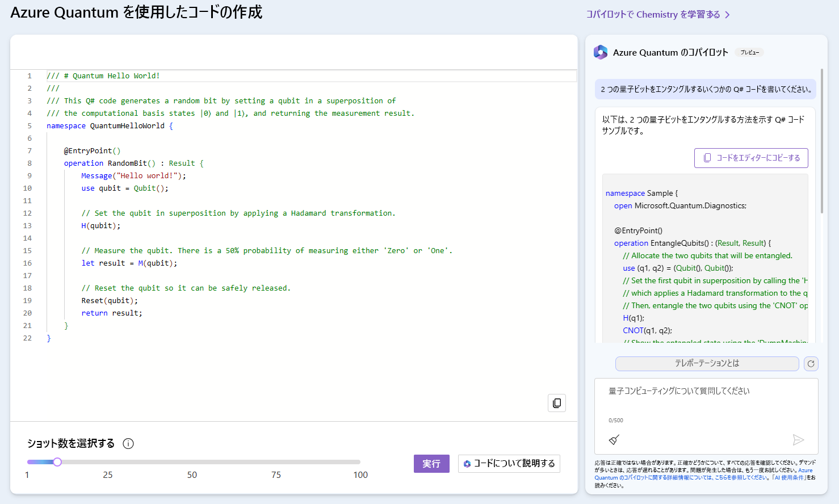
Task: Set shots slider at the 50 mark
Action: 192,462
